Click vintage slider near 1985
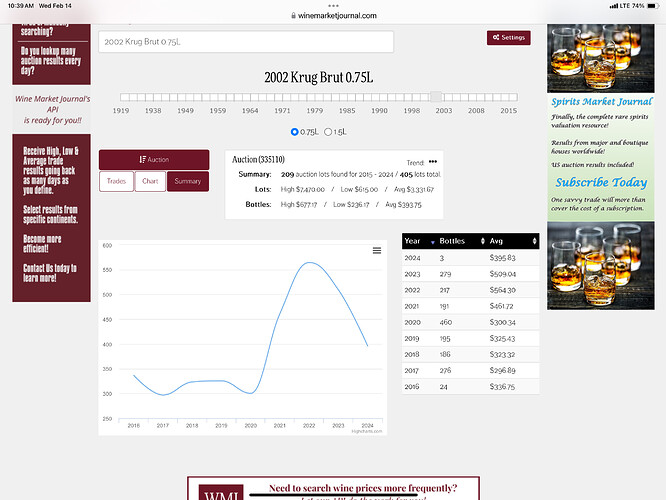The height and width of the screenshot is (500, 666). pos(347,97)
